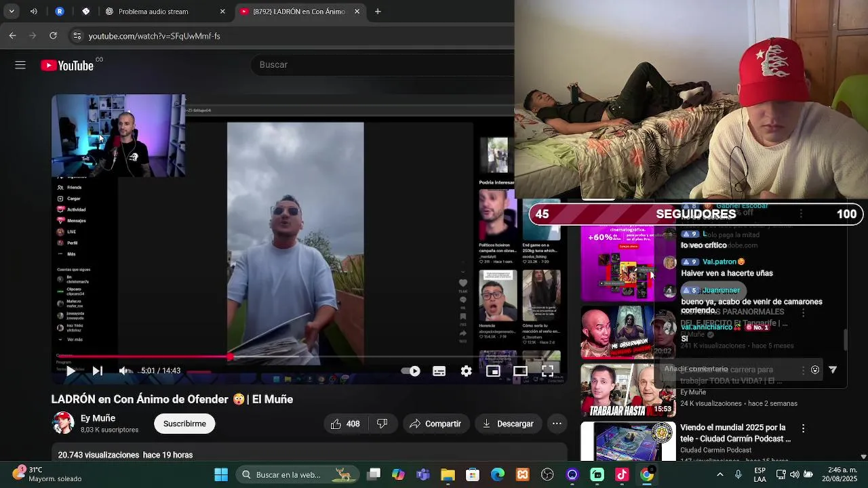This screenshot has height=488, width=868.
Task: Activate the miniplayer icon
Action: tap(493, 371)
